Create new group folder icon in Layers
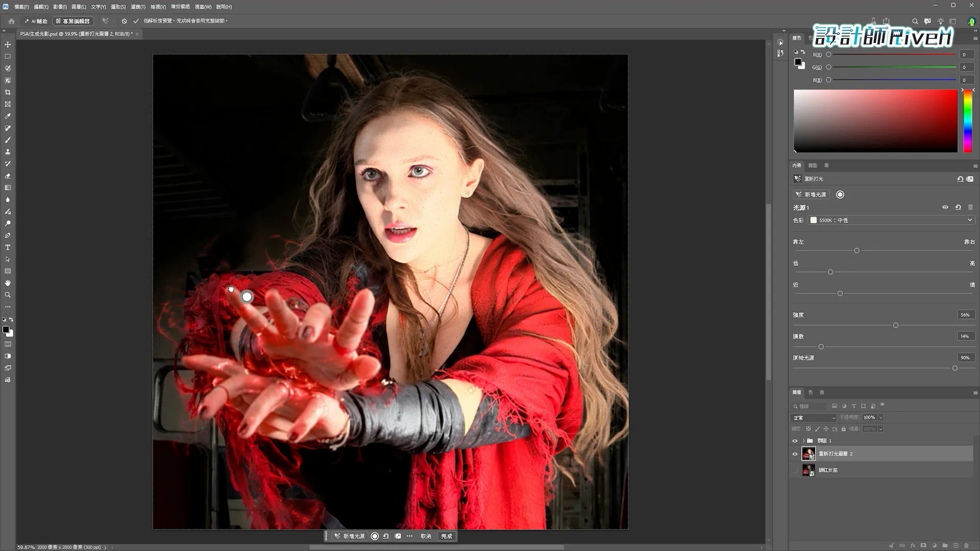980x551 pixels. click(x=945, y=545)
